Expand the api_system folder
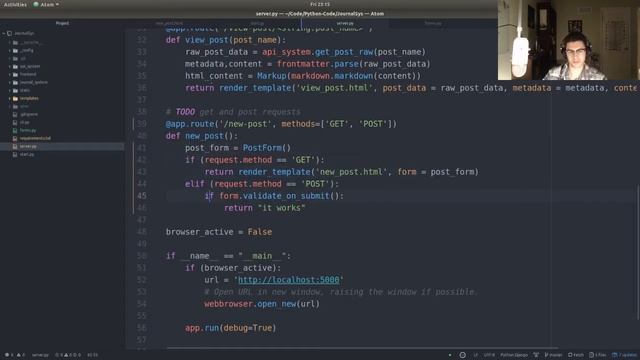The width and height of the screenshot is (640, 360). [10, 67]
